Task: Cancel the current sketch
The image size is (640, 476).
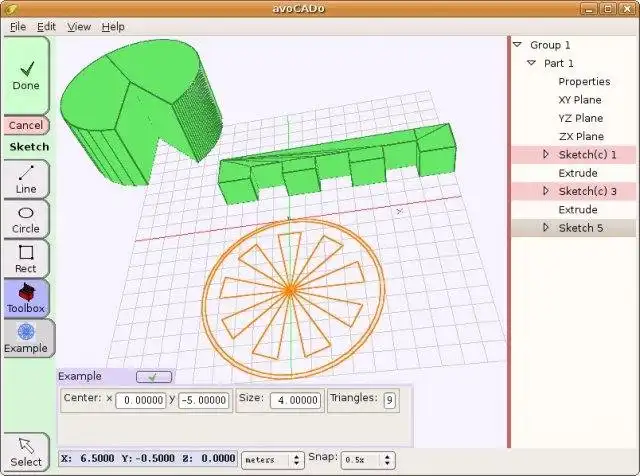Action: pos(26,125)
